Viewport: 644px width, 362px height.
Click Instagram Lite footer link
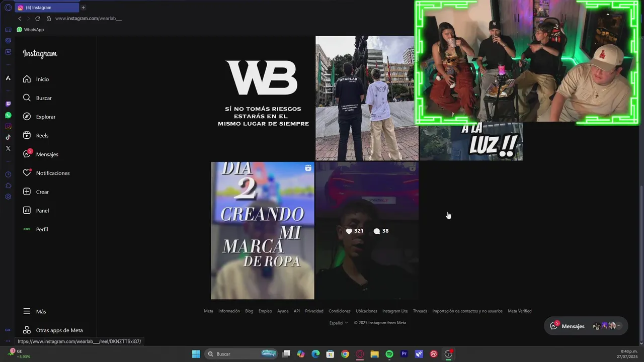tap(395, 311)
